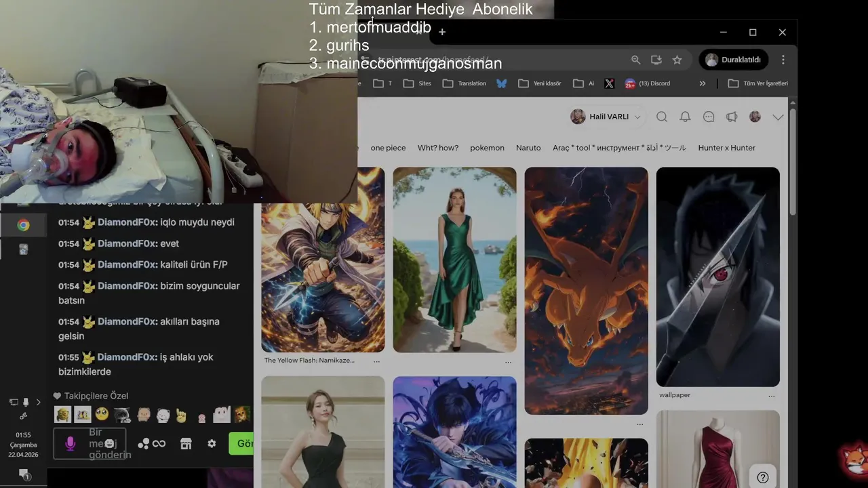Select Naruto board tab
Viewport: 868px width, 488px height.
pos(528,148)
